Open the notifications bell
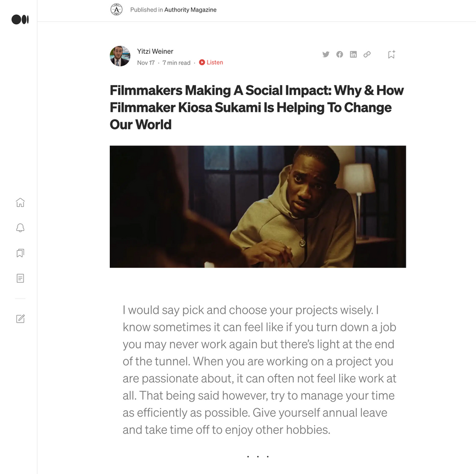476x474 pixels. click(20, 228)
